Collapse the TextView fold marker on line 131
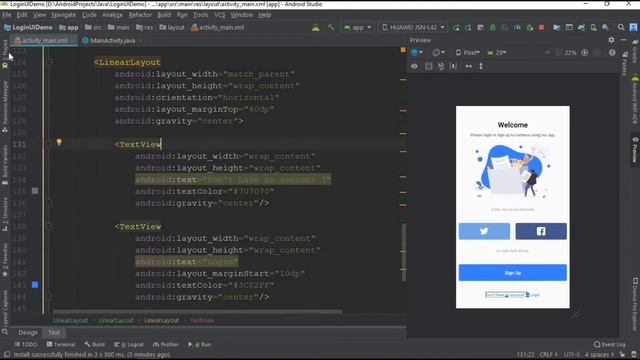Screen dimensions: 640x360 point(49,144)
